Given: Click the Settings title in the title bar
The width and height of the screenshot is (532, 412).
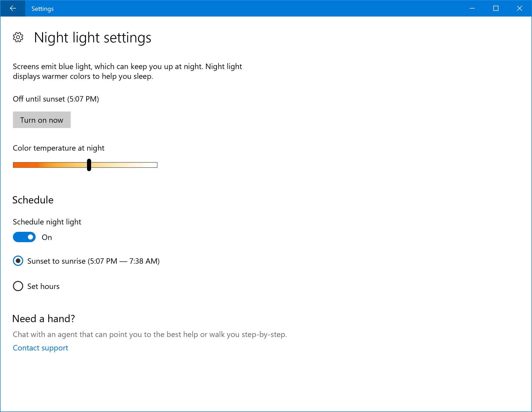Looking at the screenshot, I should (42, 8).
